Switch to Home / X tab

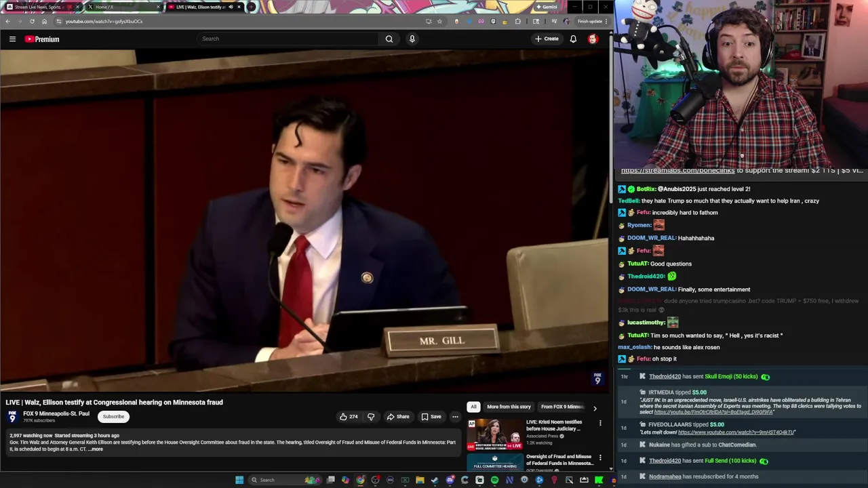[x=123, y=7]
